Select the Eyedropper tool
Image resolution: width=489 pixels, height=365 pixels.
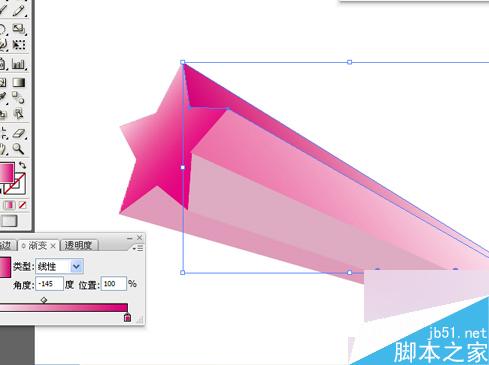[3, 97]
